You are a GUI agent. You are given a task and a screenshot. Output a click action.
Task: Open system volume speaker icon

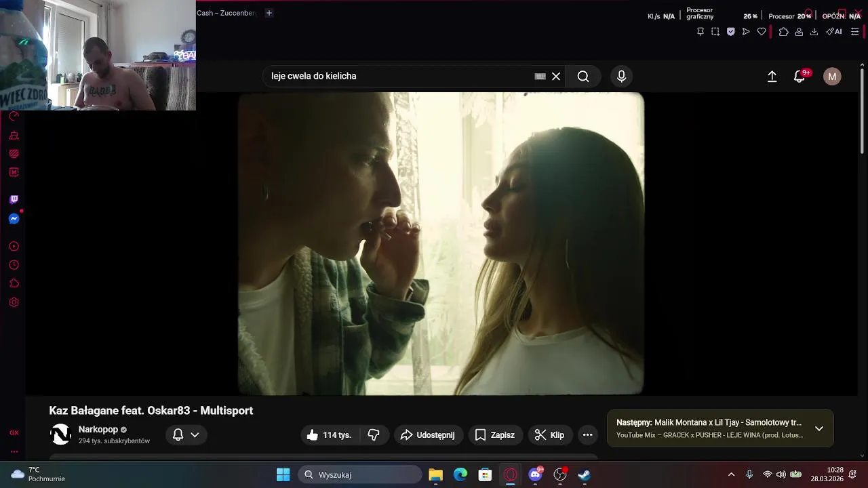[x=781, y=474]
